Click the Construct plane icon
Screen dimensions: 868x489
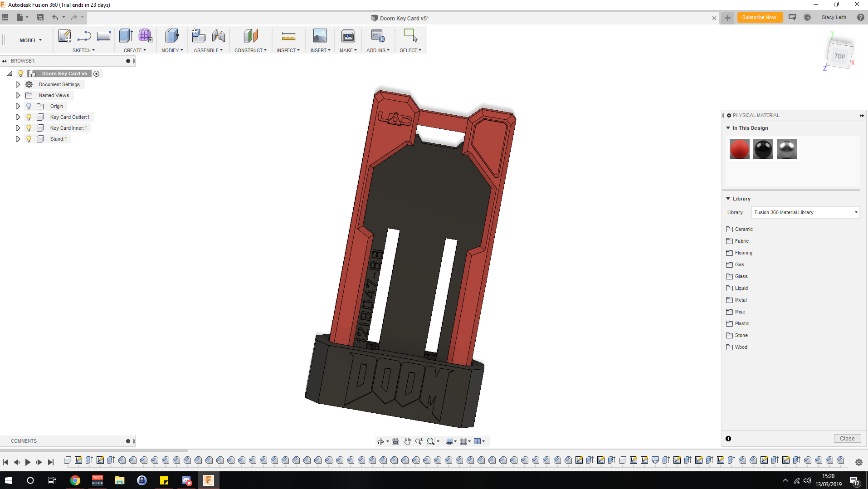coord(250,36)
